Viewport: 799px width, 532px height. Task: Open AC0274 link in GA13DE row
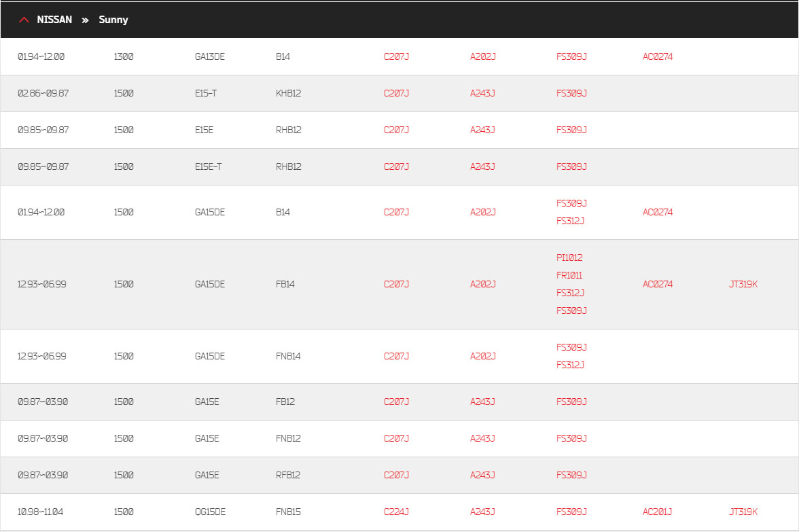click(x=658, y=56)
